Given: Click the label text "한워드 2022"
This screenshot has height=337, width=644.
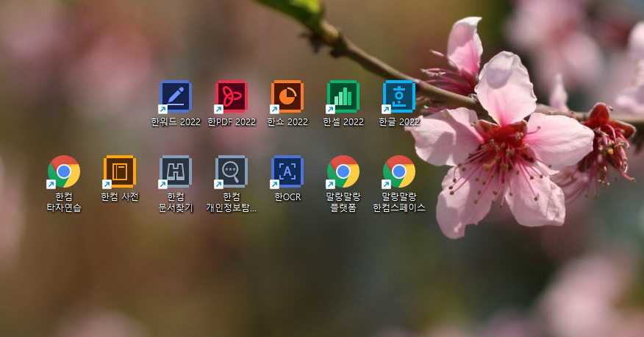Looking at the screenshot, I should point(176,122).
